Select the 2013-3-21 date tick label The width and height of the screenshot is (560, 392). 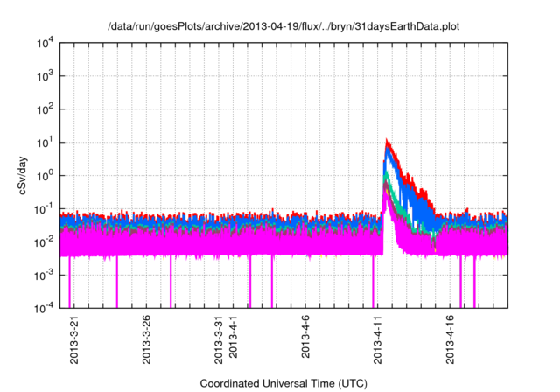click(x=74, y=340)
